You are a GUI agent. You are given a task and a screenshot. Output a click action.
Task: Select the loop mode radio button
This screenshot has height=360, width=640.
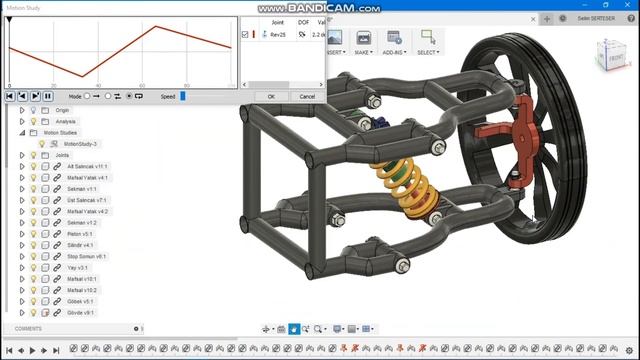click(x=129, y=96)
